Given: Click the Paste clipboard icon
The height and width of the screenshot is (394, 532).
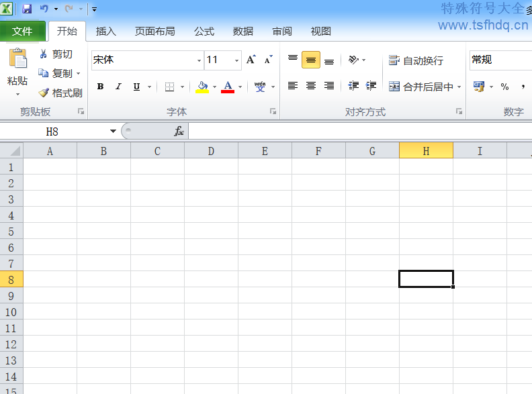Looking at the screenshot, I should (x=17, y=58).
